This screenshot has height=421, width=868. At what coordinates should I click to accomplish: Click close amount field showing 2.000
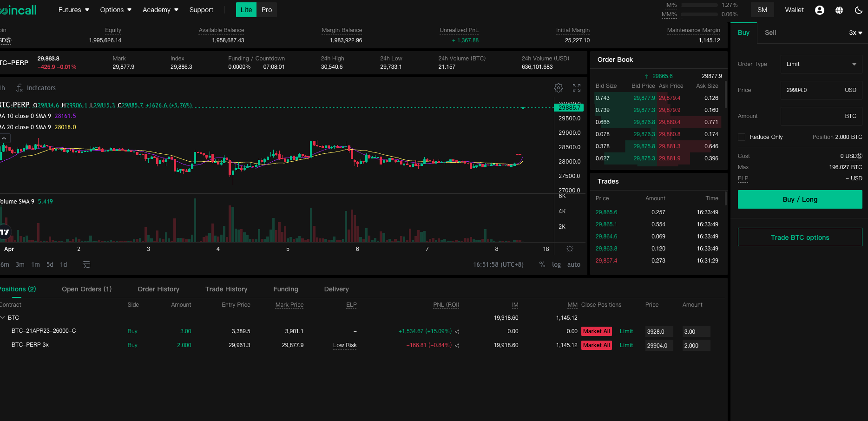(696, 346)
